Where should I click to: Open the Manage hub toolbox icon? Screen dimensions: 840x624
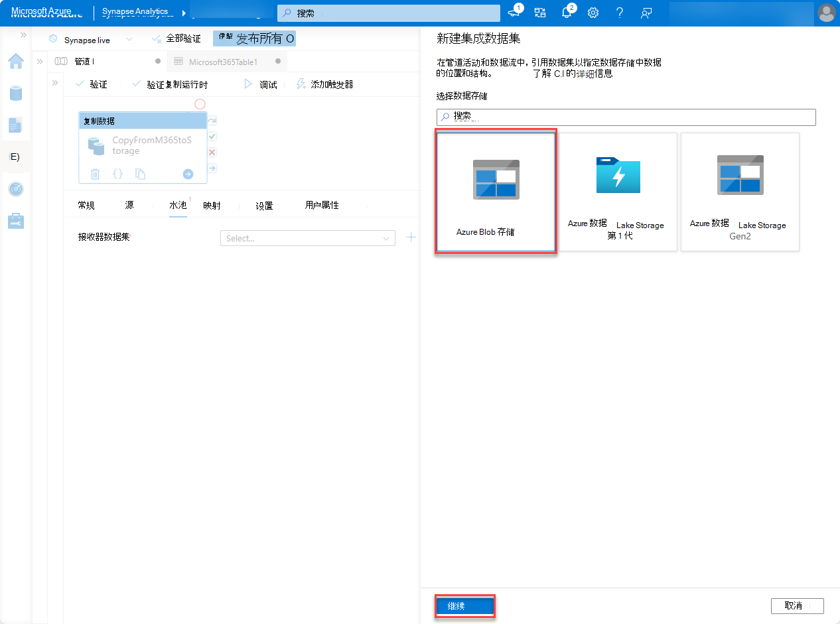[16, 221]
